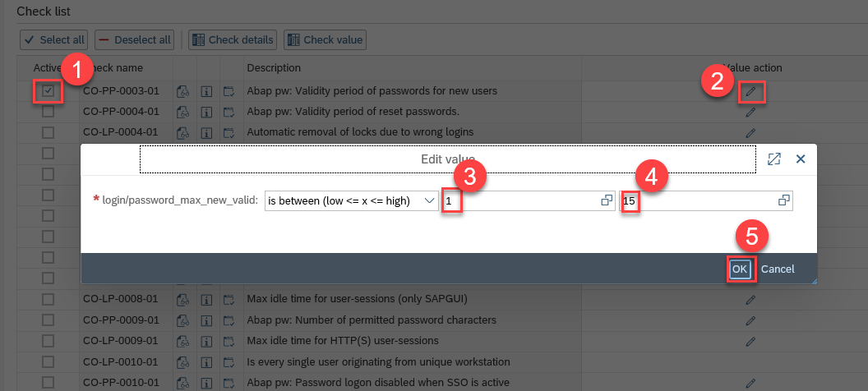The height and width of the screenshot is (391, 868).
Task: Click the Check value toolbar button
Action: pos(325,39)
